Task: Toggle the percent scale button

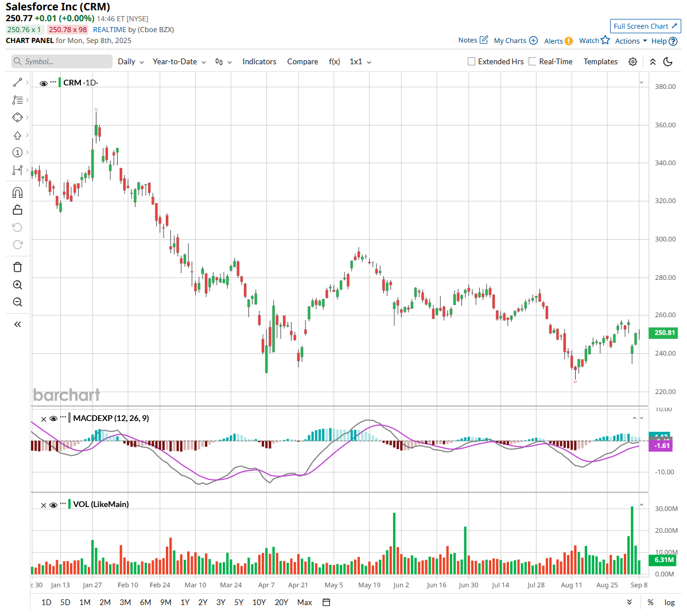Action: coord(651,602)
